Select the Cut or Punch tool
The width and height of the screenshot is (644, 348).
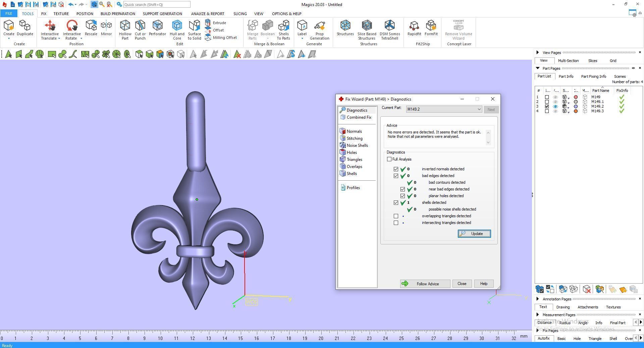click(140, 30)
